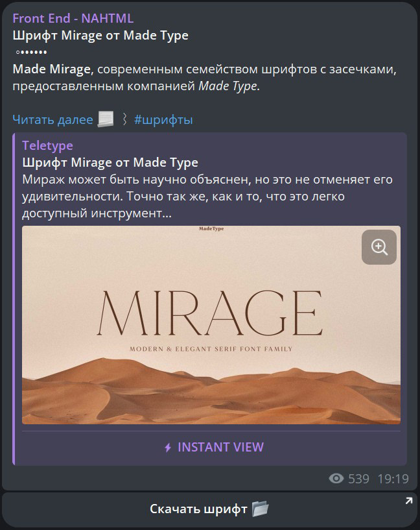The image size is (420, 530).
Task: Click the 19:19 message timestamp
Action: (393, 479)
